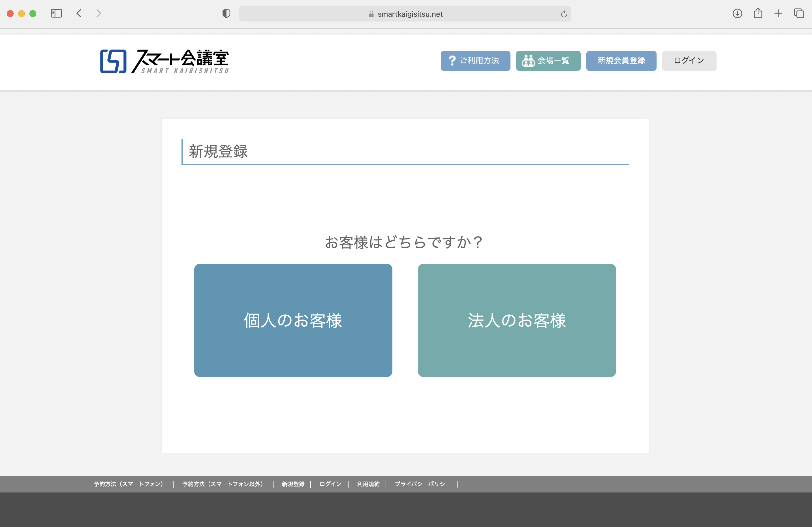The height and width of the screenshot is (527, 812).
Task: Open the share icon in the toolbar
Action: click(758, 13)
